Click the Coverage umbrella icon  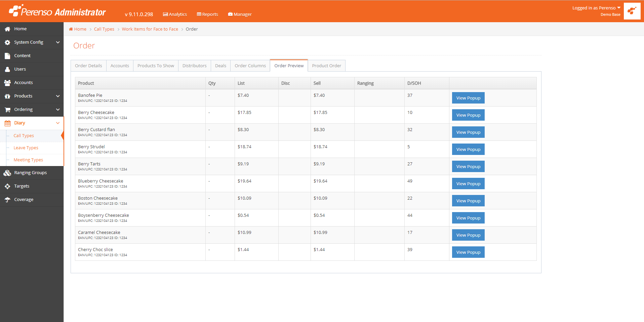[7, 200]
